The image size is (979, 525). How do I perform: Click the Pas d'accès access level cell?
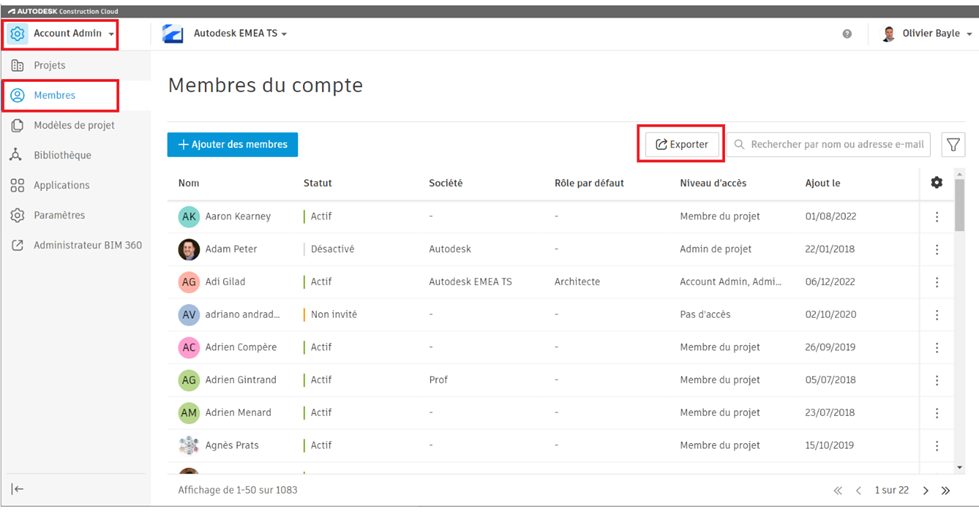coord(705,315)
